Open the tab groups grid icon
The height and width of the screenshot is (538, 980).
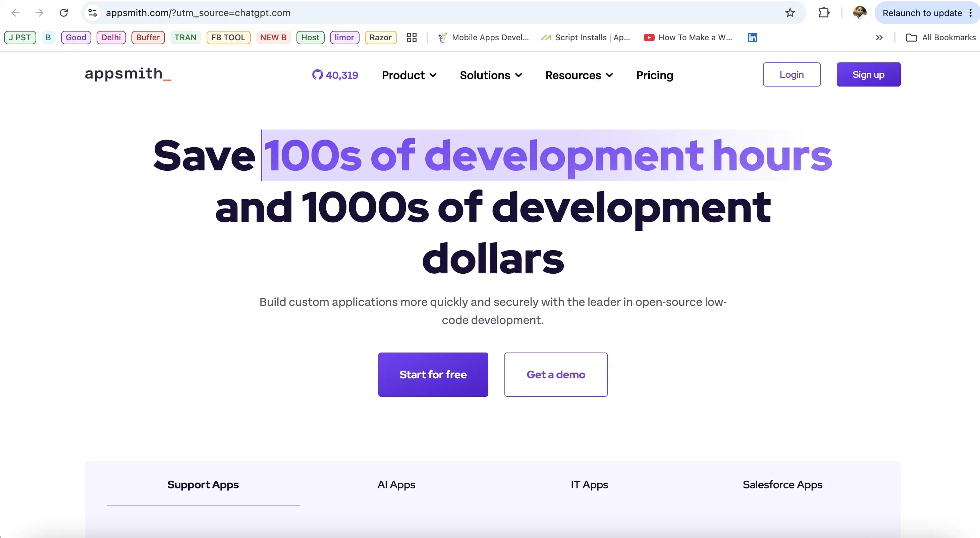click(412, 37)
